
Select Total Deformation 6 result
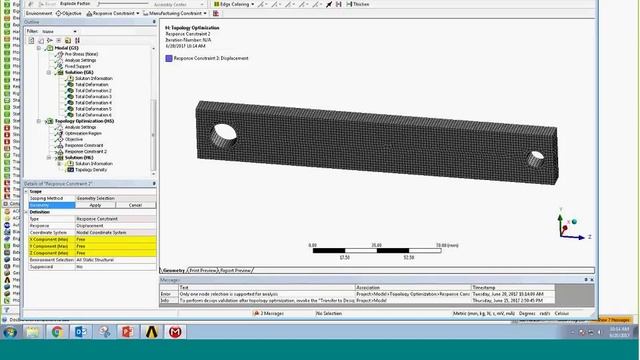[93, 115]
